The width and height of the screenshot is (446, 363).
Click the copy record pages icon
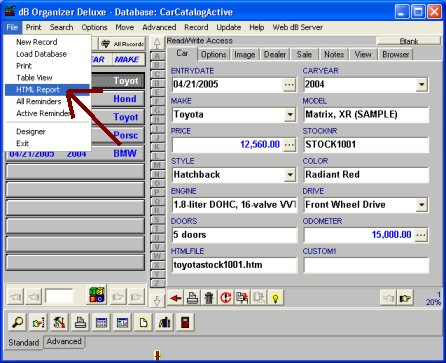pos(242,298)
